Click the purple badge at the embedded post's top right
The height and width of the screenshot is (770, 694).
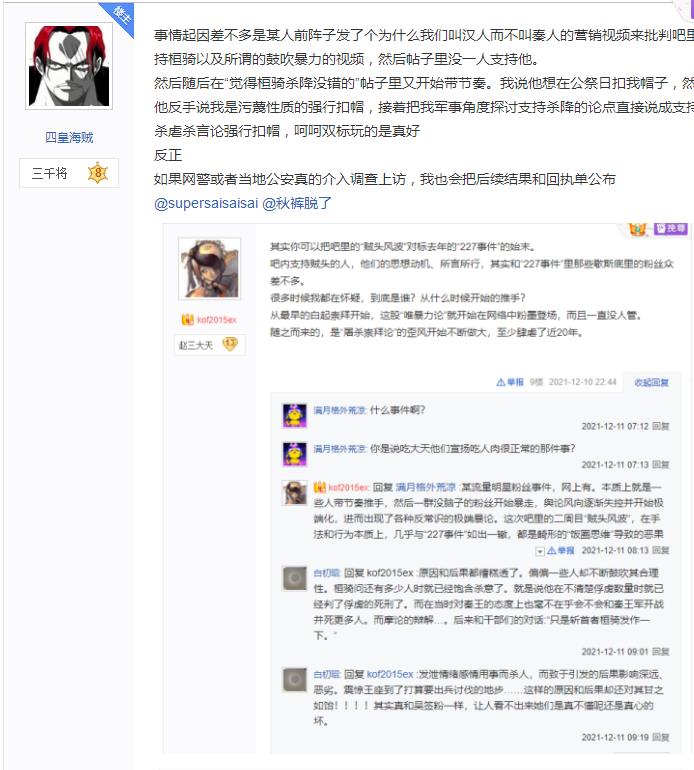coord(670,228)
